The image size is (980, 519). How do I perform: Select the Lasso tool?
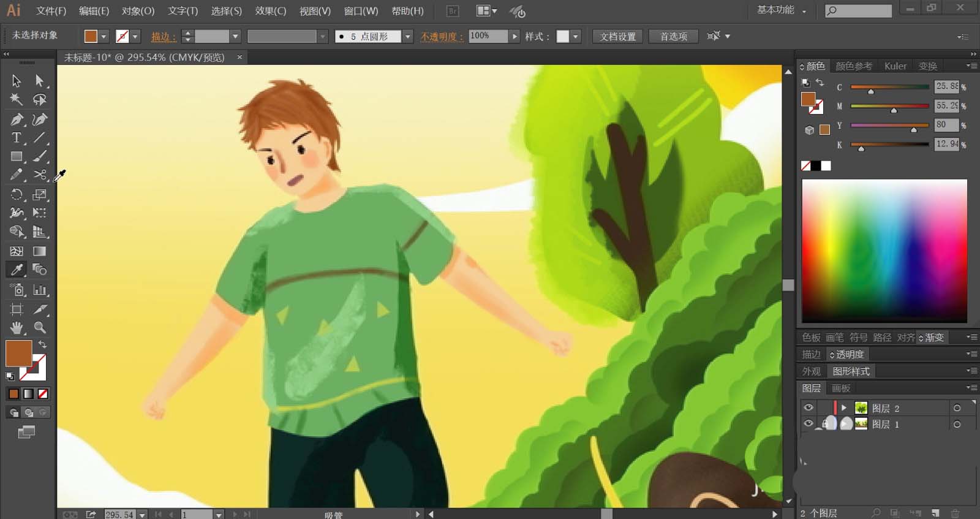point(40,99)
